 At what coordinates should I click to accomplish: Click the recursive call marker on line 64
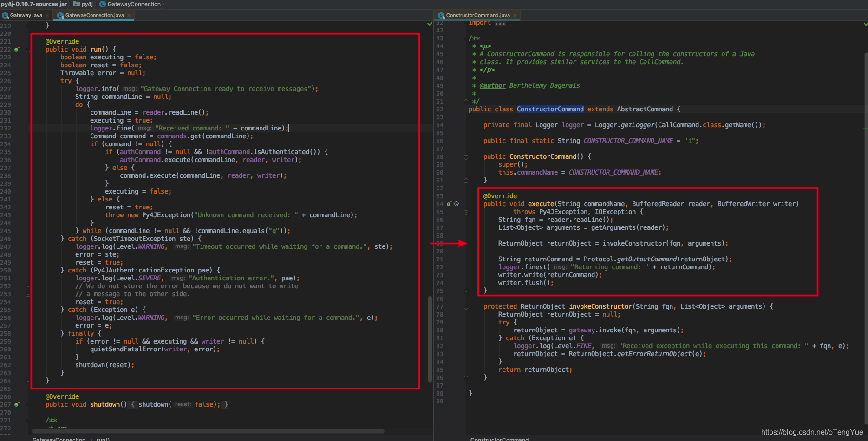pyautogui.click(x=457, y=204)
